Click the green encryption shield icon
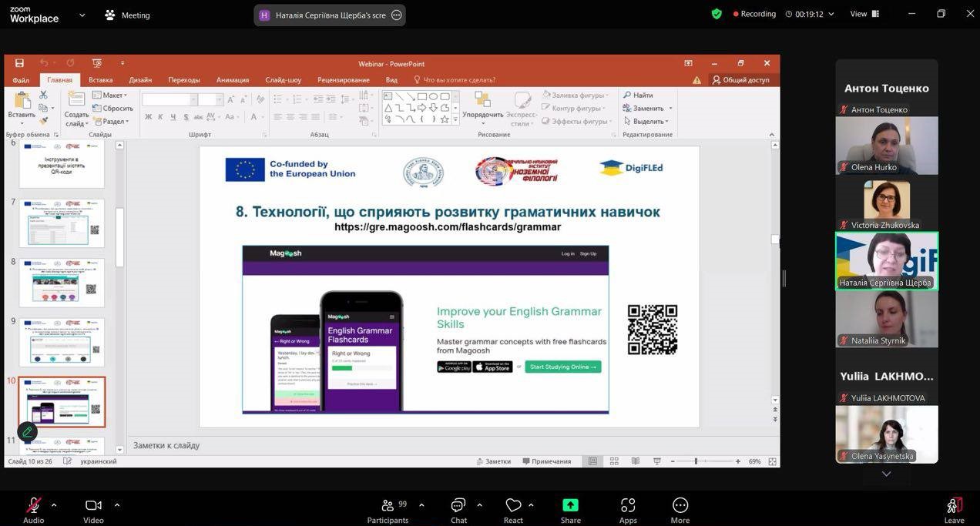980x526 pixels. click(717, 14)
